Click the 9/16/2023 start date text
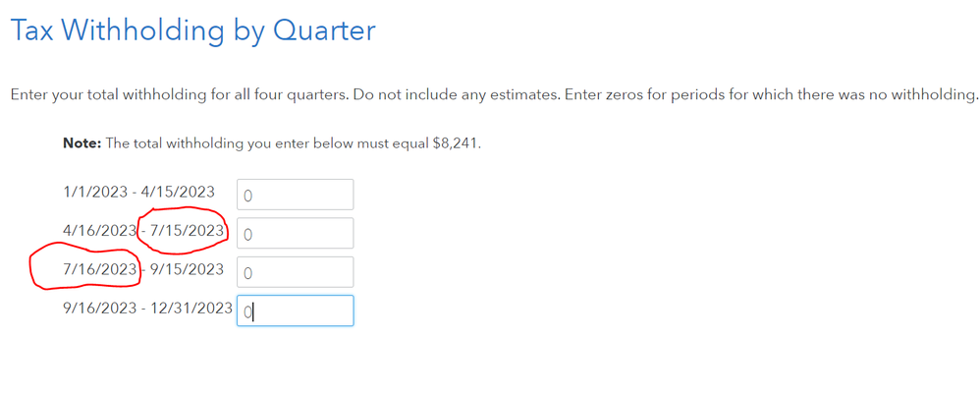This screenshot has height=394, width=980. point(99,308)
